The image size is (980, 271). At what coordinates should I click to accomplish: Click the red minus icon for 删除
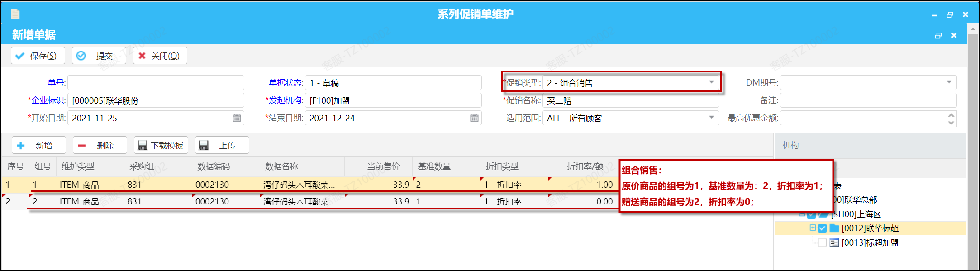(x=82, y=145)
